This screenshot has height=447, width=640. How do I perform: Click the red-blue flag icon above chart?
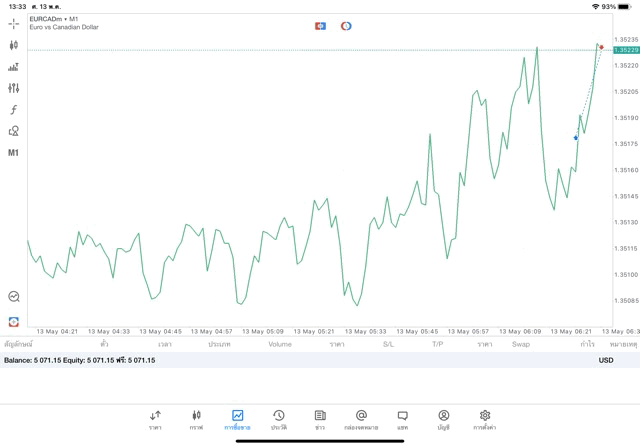[x=320, y=26]
